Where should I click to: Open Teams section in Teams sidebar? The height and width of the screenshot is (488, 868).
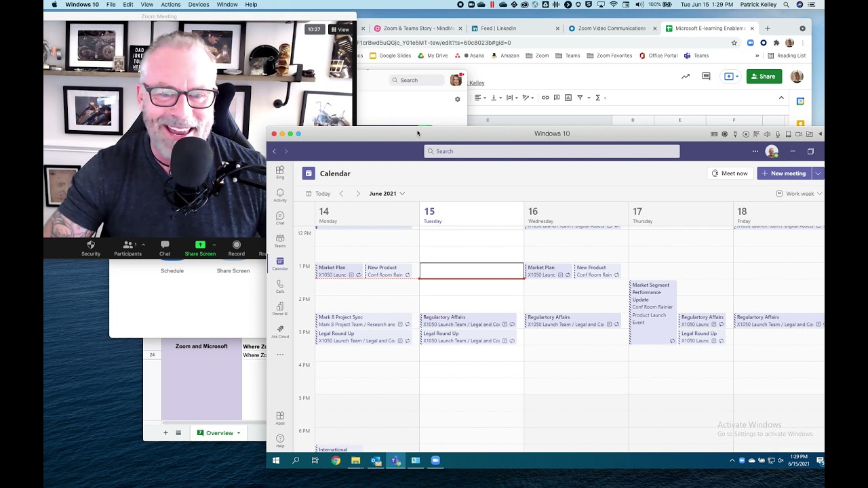coord(280,241)
